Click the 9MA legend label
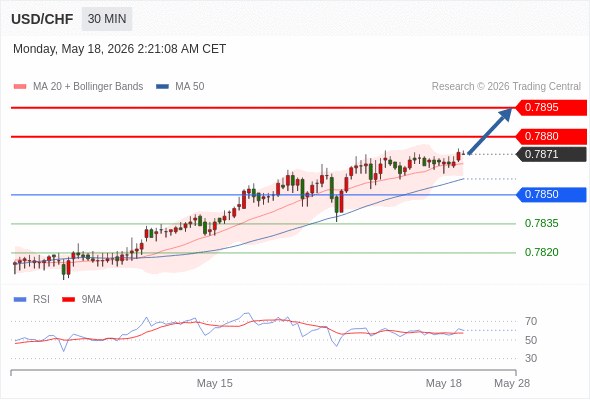The height and width of the screenshot is (400, 590). [x=92, y=300]
